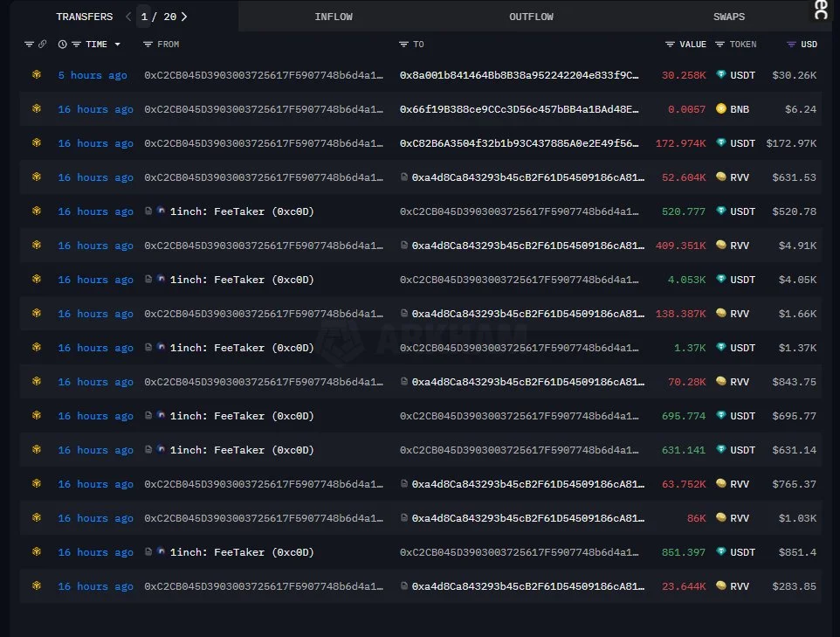The image size is (840, 637).
Task: Toggle the VALUE column filter
Action: coord(670,45)
